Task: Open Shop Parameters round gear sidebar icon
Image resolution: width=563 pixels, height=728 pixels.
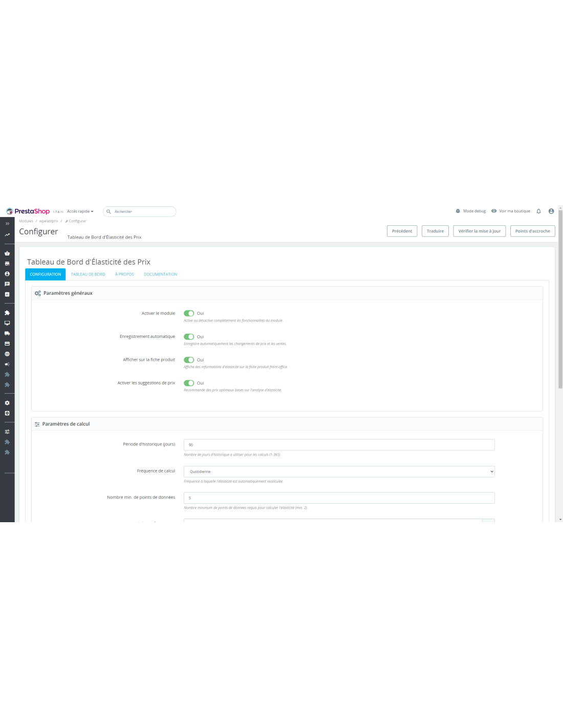Action: click(7, 403)
